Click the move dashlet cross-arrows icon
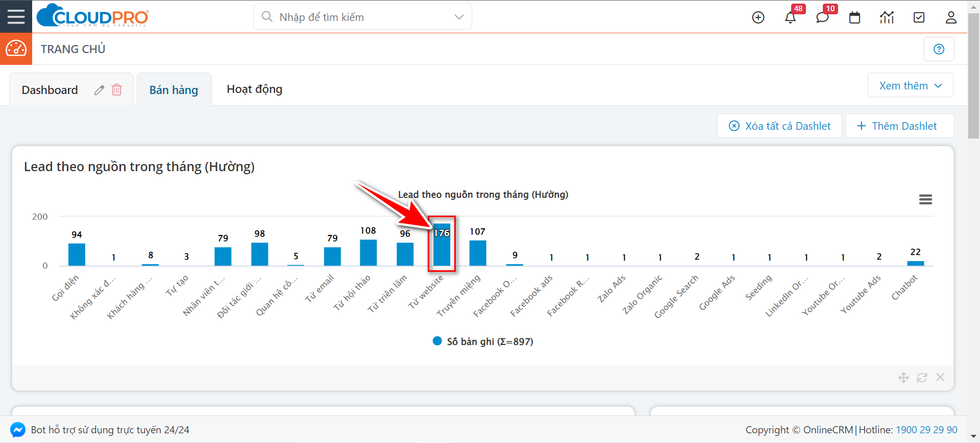Viewport: 980px width, 443px height. click(903, 378)
